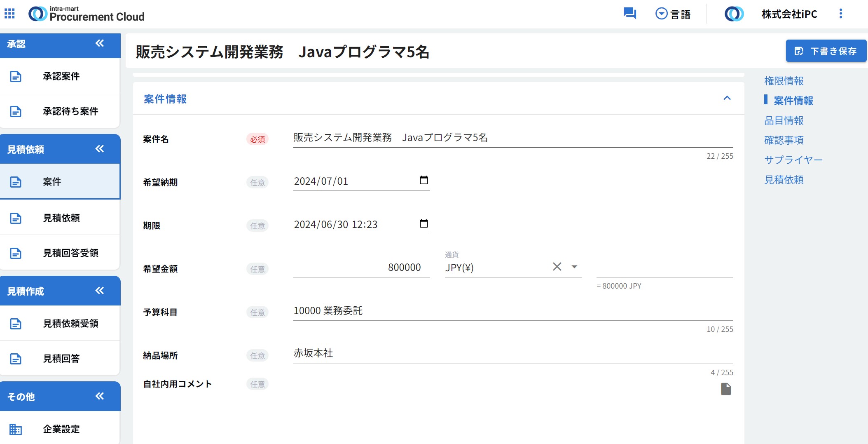Click the document icon beside 見積依頼受領

pos(16,324)
